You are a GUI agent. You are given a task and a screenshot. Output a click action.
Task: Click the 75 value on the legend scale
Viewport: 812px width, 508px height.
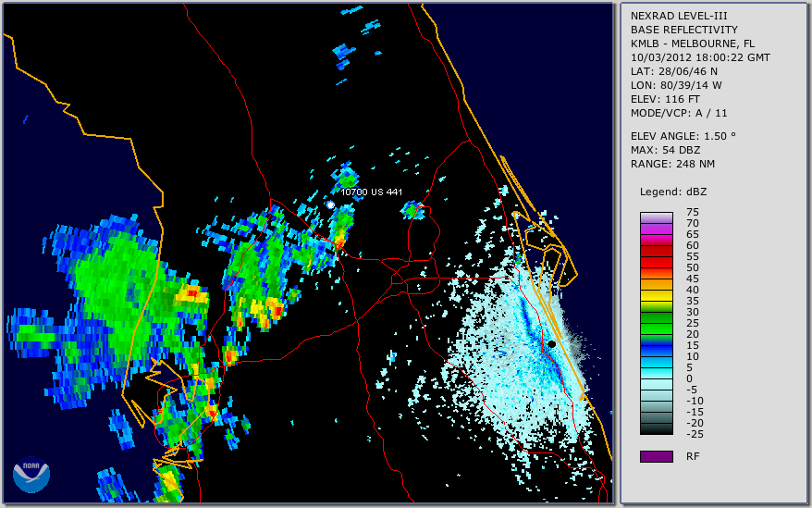tap(693, 212)
